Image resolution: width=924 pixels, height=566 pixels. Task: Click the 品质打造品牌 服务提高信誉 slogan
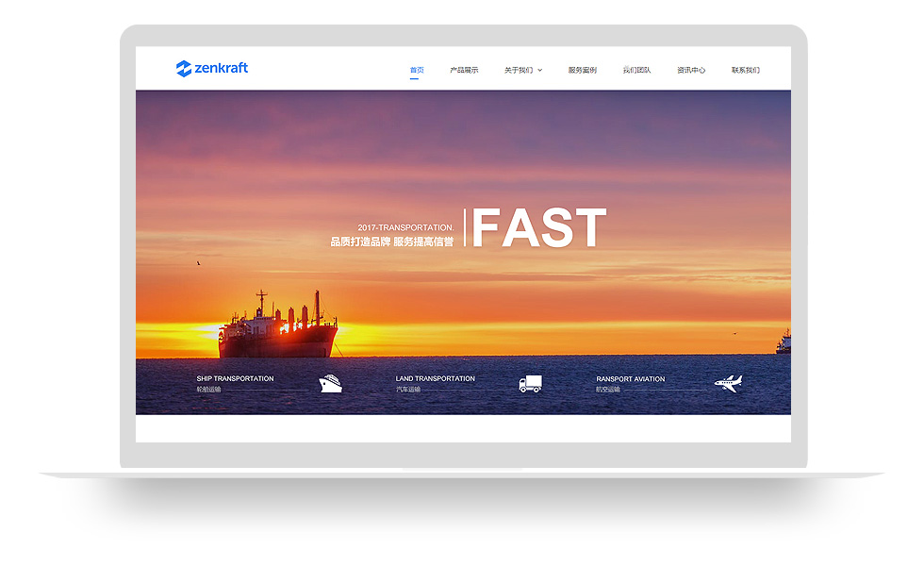click(x=392, y=241)
